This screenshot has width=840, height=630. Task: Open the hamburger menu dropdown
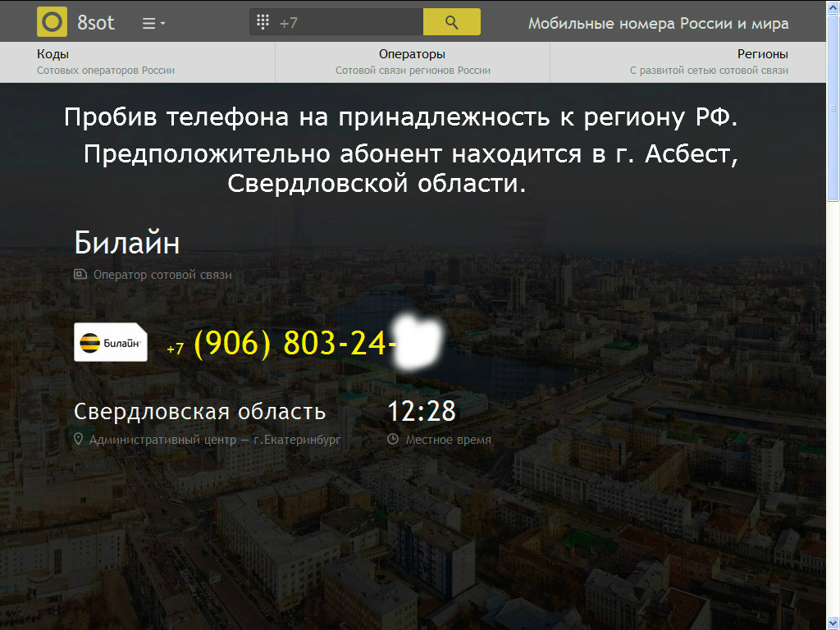pyautogui.click(x=153, y=24)
